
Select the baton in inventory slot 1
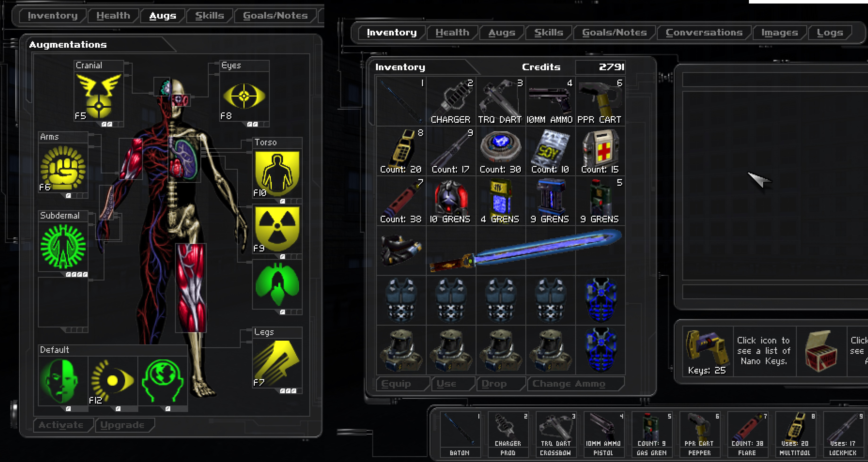click(401, 101)
